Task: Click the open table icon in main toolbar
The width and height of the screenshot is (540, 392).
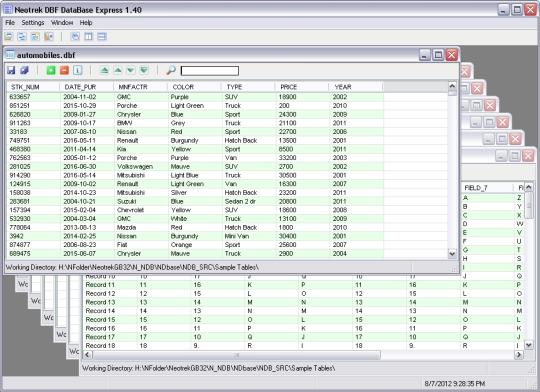Action: point(9,37)
